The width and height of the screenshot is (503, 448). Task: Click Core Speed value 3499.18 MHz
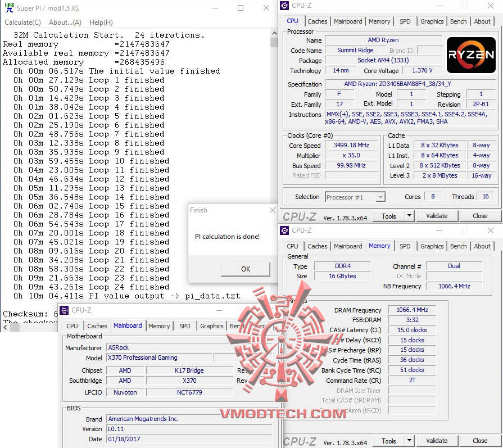(x=351, y=145)
